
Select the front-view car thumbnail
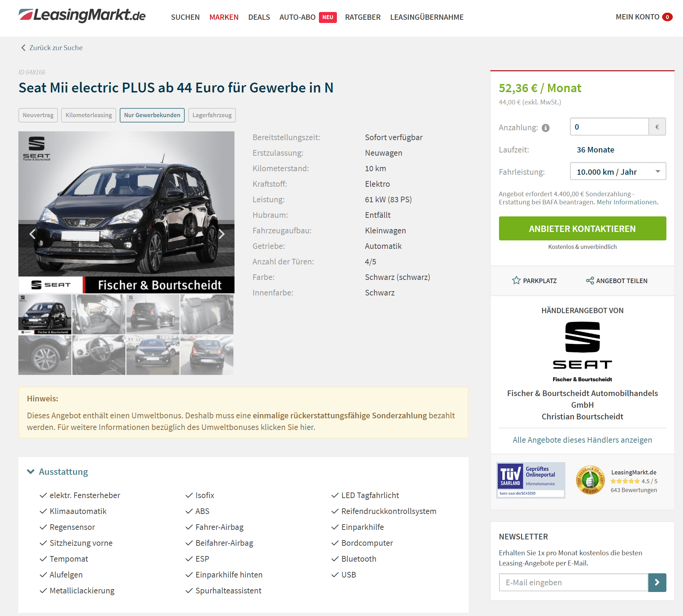pos(45,314)
